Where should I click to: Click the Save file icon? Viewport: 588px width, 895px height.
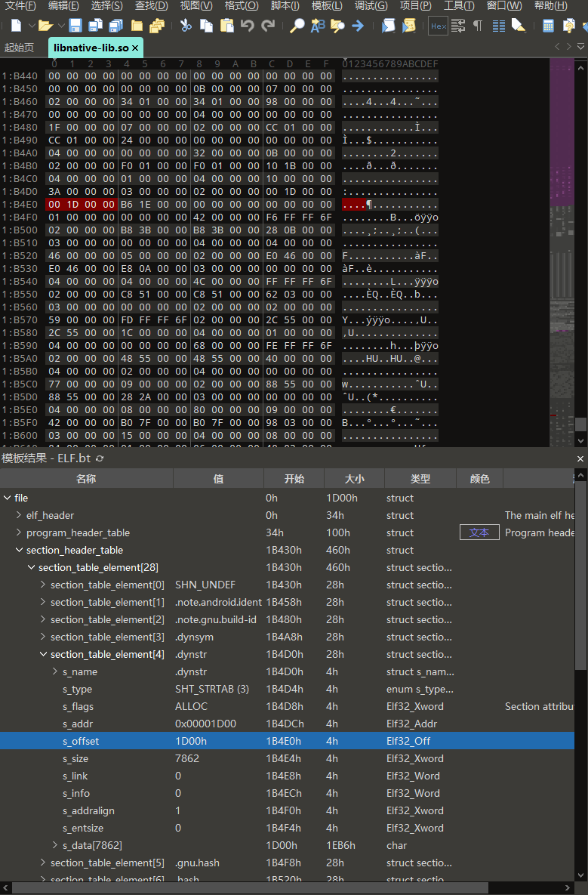75,26
